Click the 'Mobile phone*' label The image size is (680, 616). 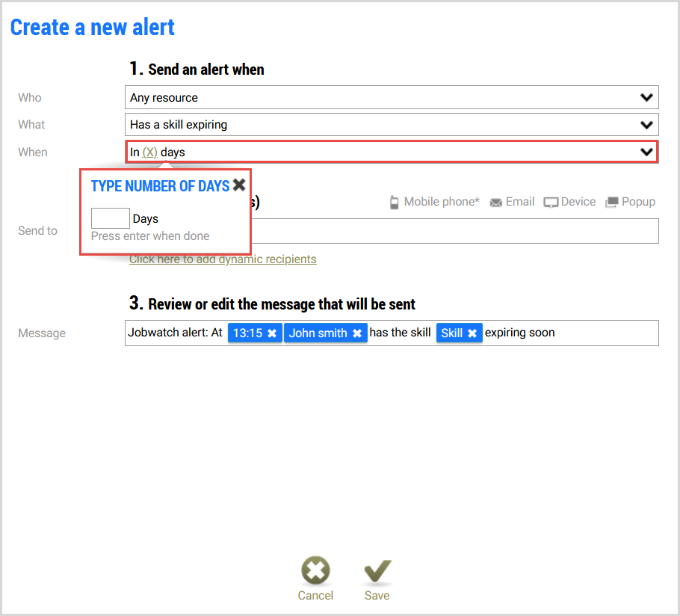click(442, 202)
